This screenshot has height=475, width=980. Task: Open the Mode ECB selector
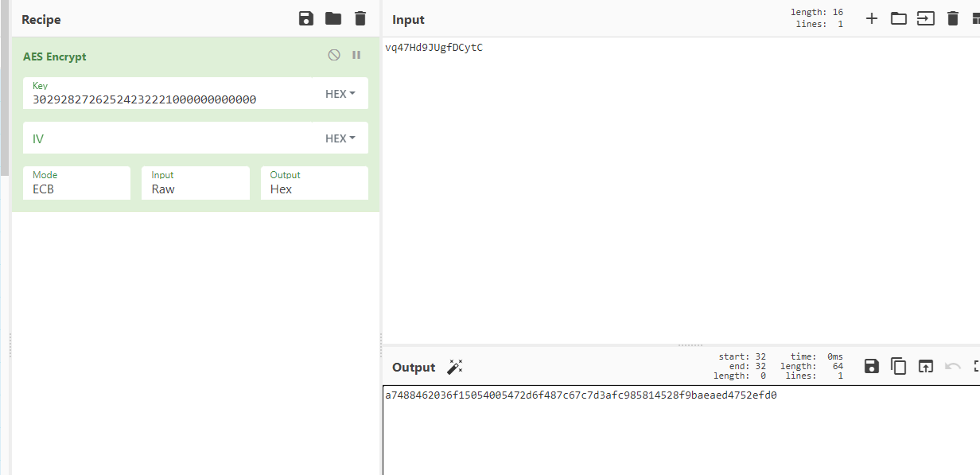pos(76,183)
